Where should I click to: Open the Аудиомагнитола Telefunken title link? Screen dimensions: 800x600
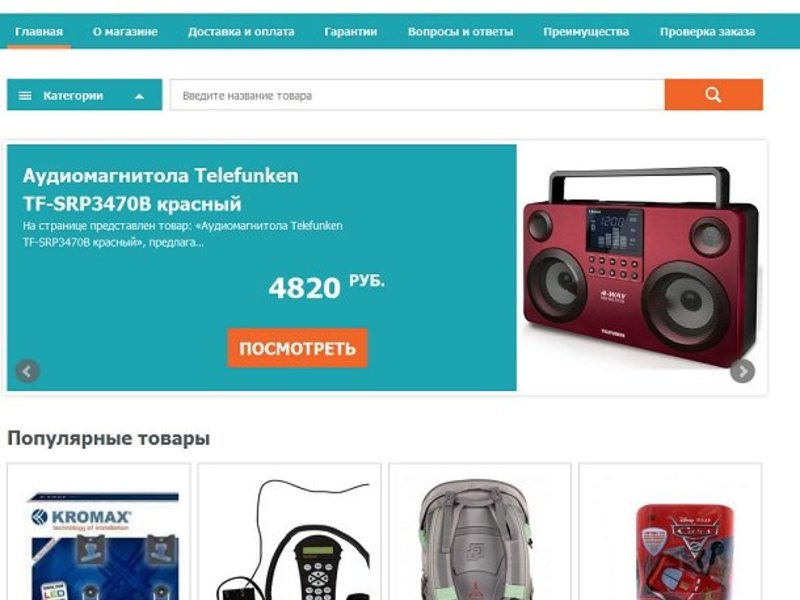pyautogui.click(x=160, y=189)
